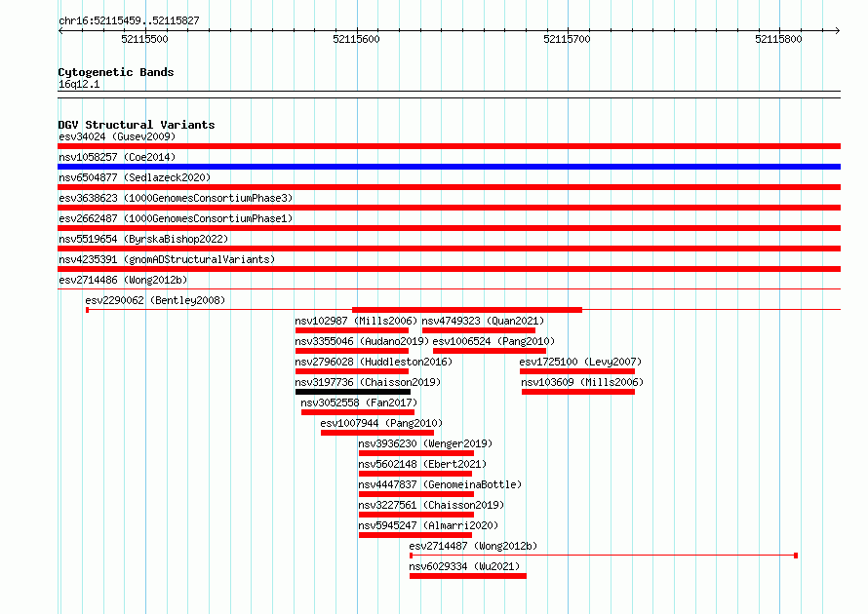Open esv1725100 (Levy2007) variant
Viewport: 868px width, 614px height.
(580, 362)
